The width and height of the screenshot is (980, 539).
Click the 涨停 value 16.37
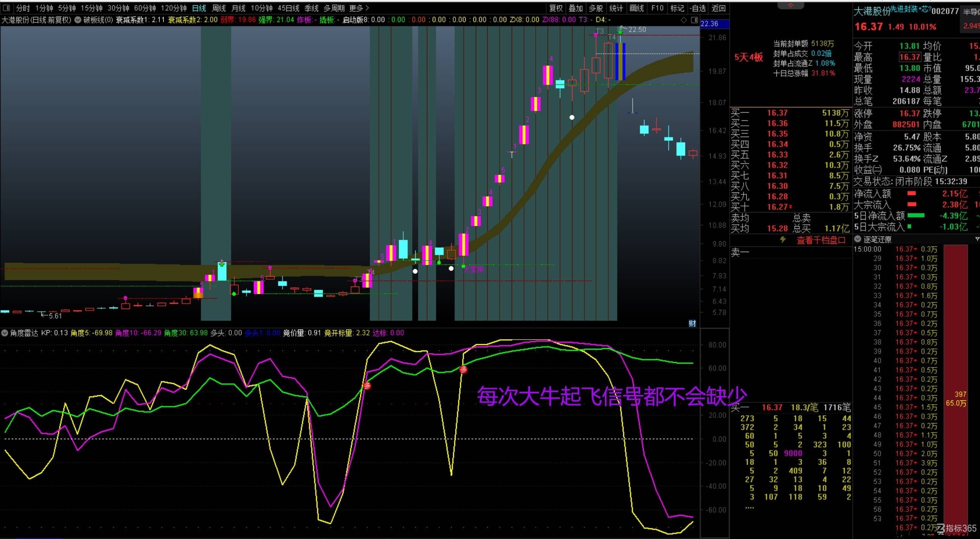pyautogui.click(x=910, y=113)
